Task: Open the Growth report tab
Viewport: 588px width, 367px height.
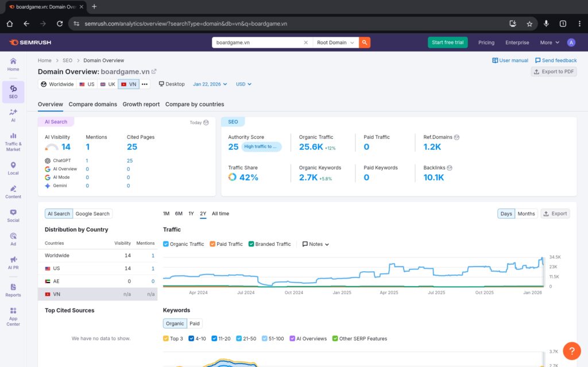Action: click(141, 104)
